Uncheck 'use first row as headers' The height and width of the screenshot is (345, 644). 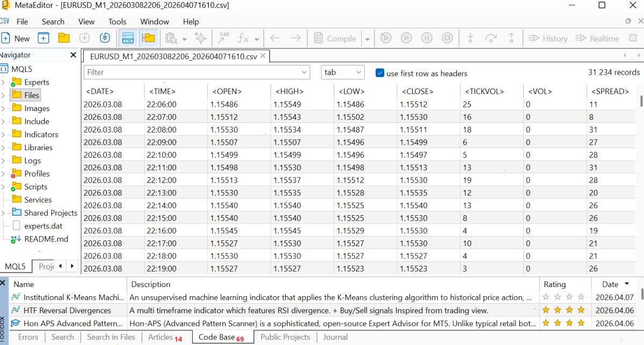[380, 73]
